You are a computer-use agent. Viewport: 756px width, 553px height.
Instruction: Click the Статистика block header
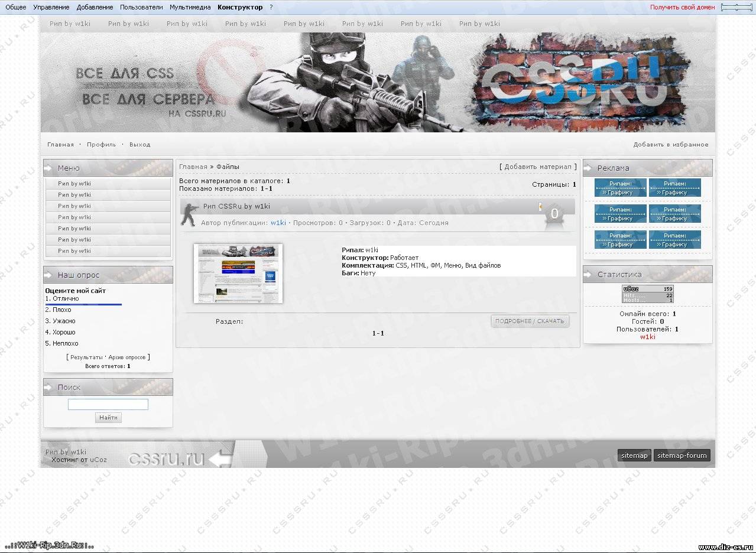coord(648,274)
